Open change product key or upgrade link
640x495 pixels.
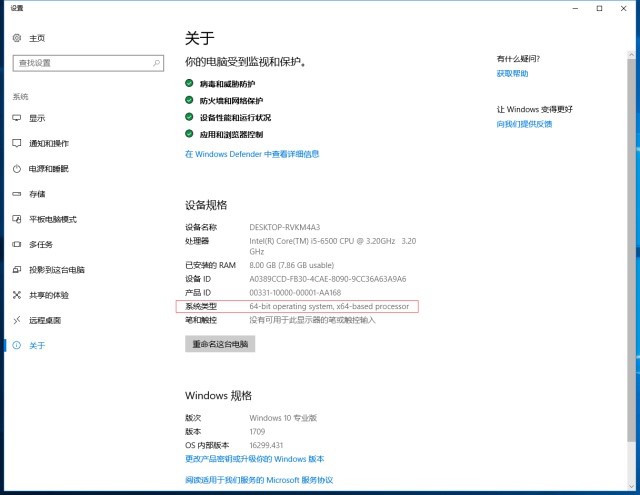pos(255,459)
